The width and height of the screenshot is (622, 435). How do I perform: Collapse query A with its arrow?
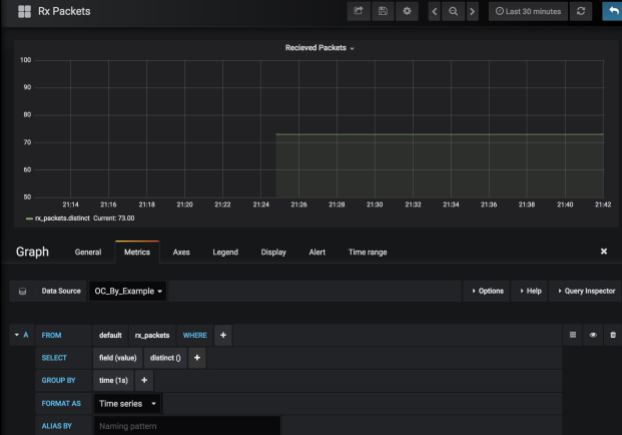tap(17, 335)
